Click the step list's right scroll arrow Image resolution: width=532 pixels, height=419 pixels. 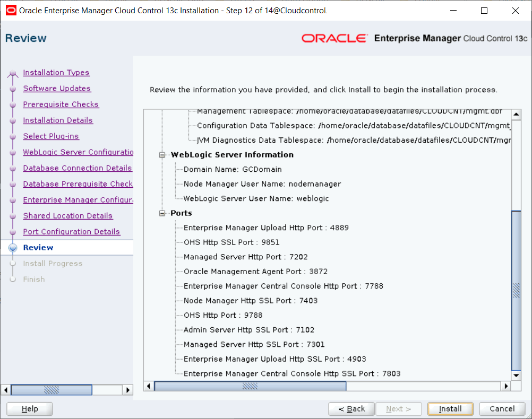127,390
